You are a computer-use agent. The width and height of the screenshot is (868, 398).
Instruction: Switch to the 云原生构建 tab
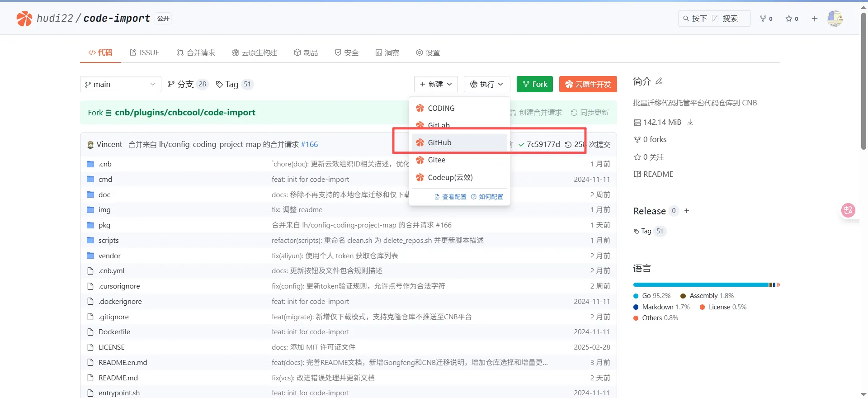point(255,53)
